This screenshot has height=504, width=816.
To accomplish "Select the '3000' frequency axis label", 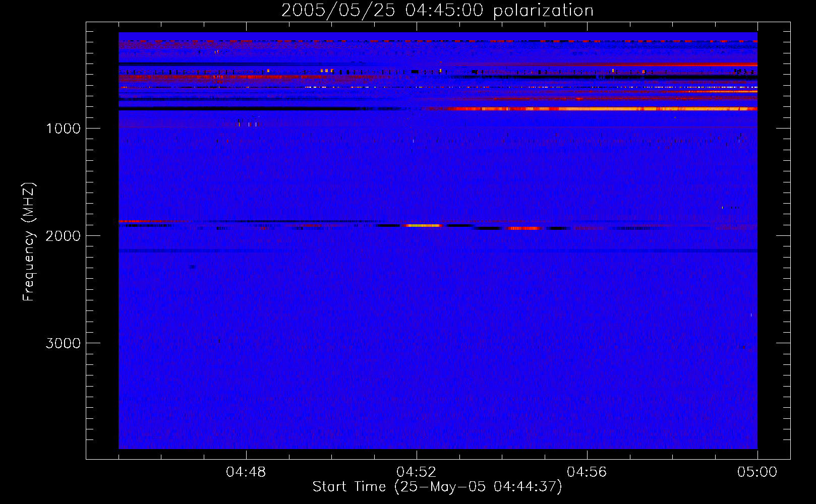I will coord(63,343).
